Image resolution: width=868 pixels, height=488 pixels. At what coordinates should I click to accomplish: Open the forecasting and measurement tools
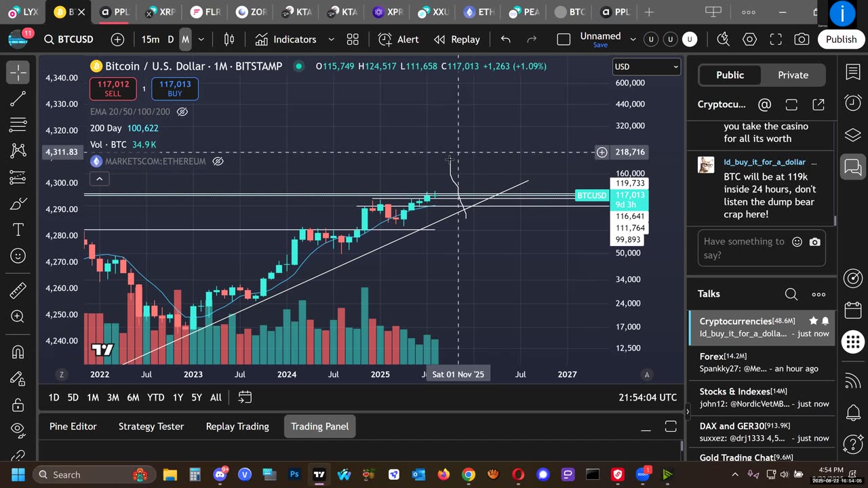[18, 178]
